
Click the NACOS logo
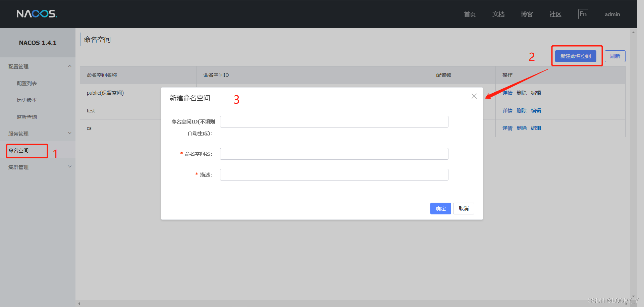(x=37, y=14)
